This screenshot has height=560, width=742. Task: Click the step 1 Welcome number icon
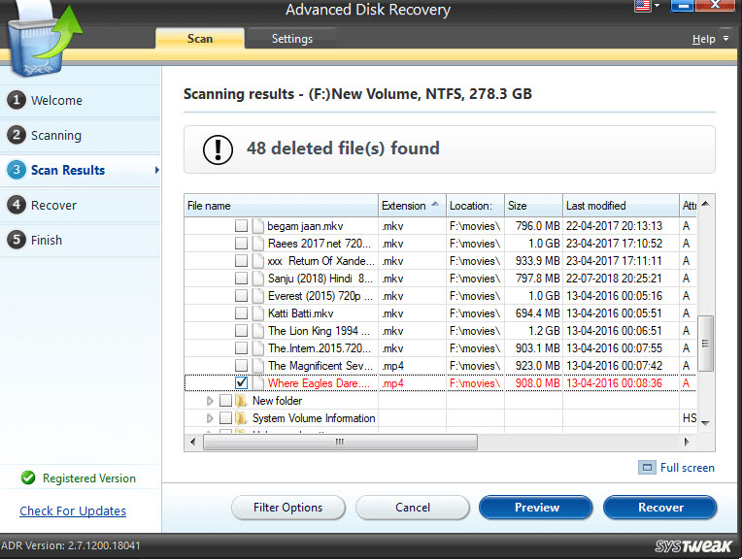16,100
